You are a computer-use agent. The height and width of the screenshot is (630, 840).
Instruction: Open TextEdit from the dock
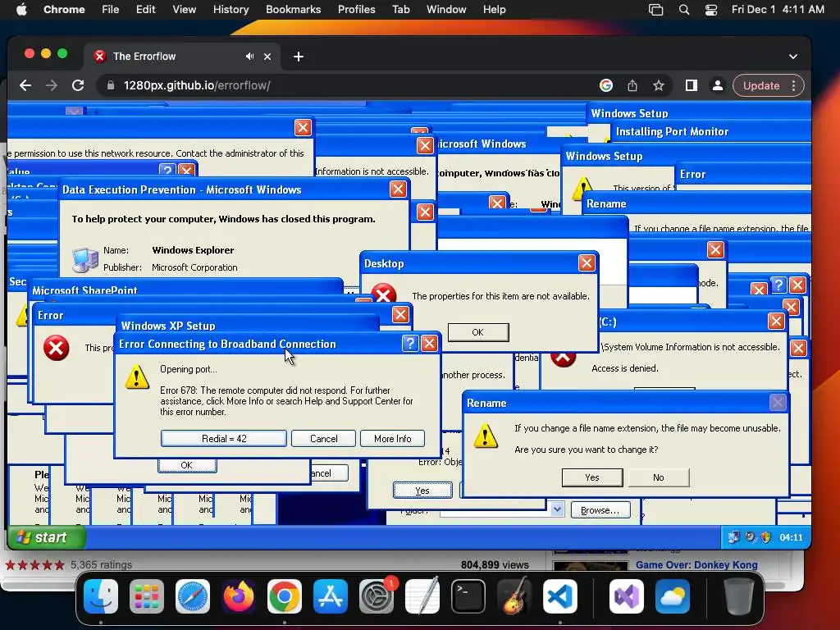click(x=422, y=596)
